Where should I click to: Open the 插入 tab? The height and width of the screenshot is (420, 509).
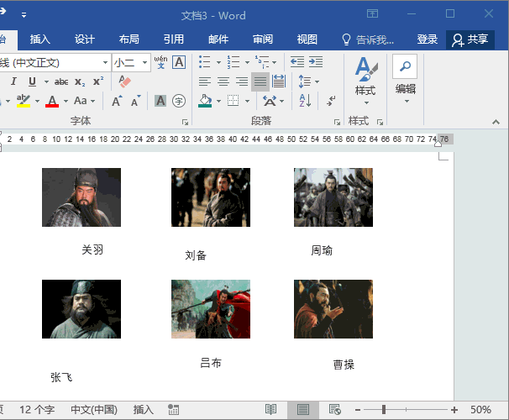(40, 39)
